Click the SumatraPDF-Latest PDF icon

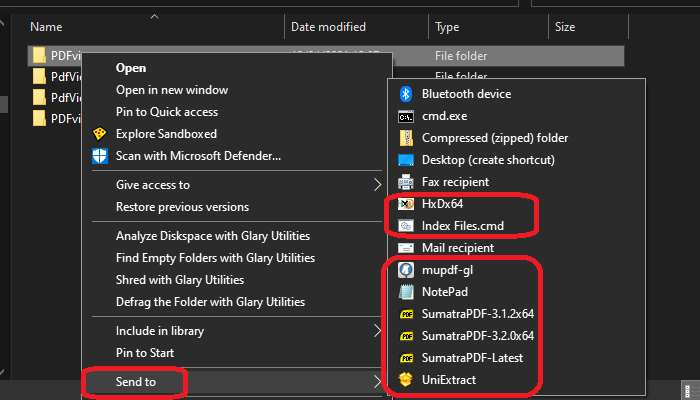click(x=406, y=358)
